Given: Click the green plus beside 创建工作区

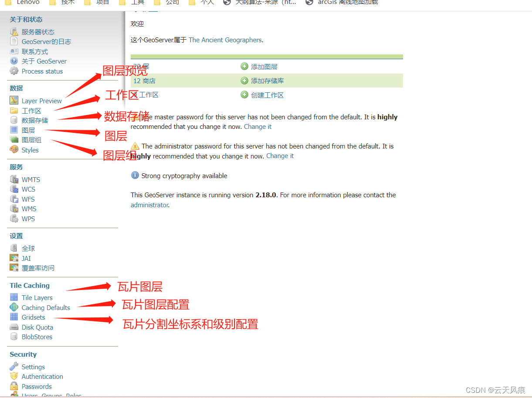Looking at the screenshot, I should (244, 94).
